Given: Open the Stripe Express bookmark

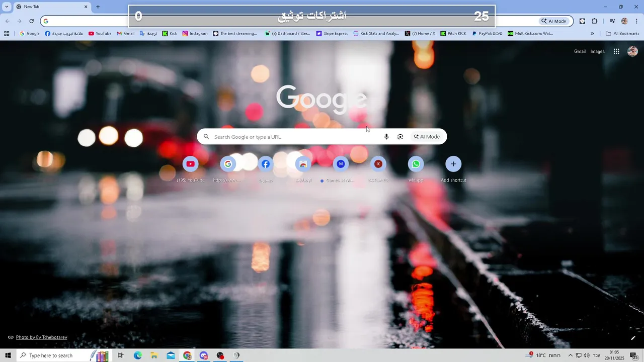Looking at the screenshot, I should click(x=332, y=34).
